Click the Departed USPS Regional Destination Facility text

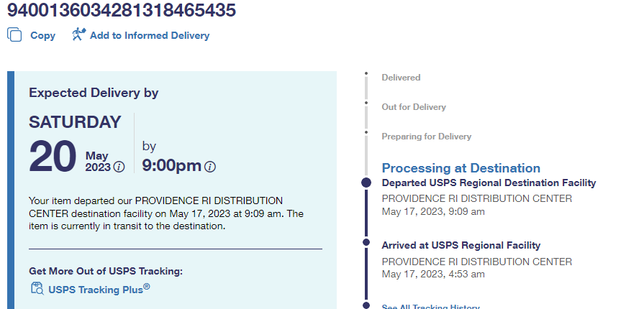tap(488, 183)
